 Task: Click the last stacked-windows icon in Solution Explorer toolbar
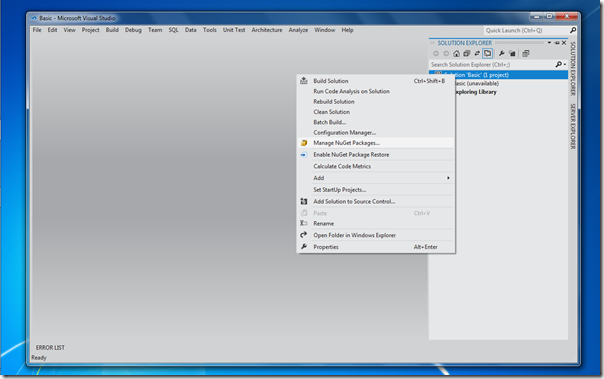526,54
